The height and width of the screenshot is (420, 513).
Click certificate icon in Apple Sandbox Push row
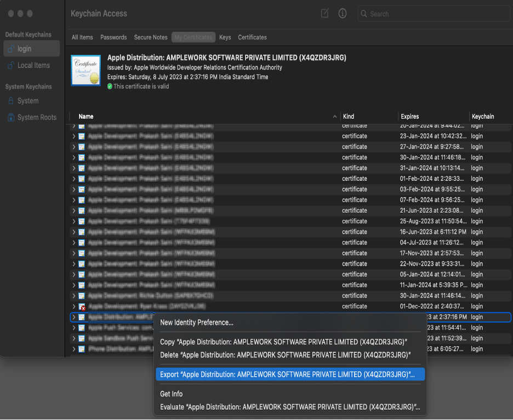(82, 338)
